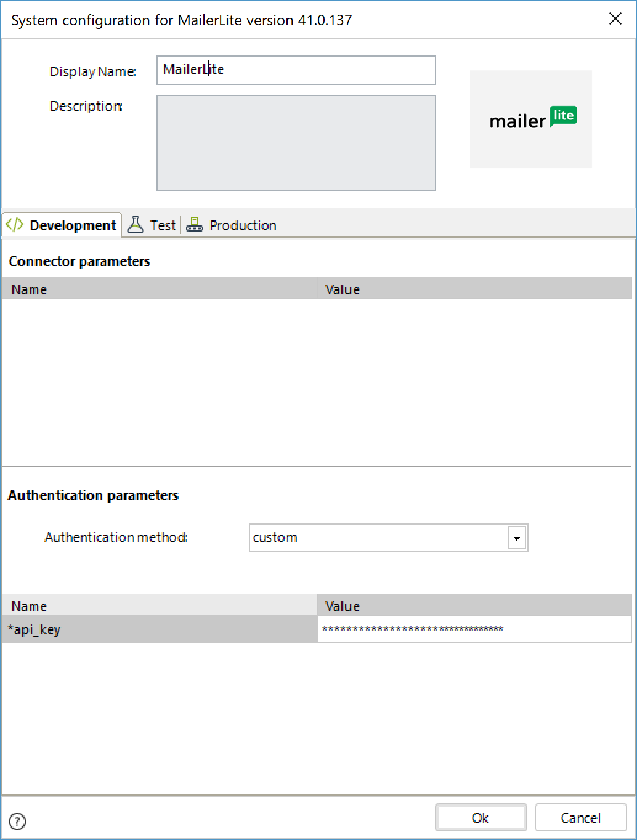Viewport: 637px width, 840px height.
Task: Click the Cancel button
Action: (x=580, y=818)
